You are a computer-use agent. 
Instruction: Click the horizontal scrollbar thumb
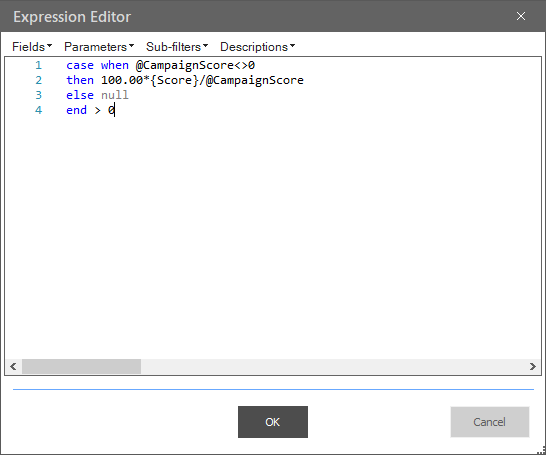[x=81, y=366]
